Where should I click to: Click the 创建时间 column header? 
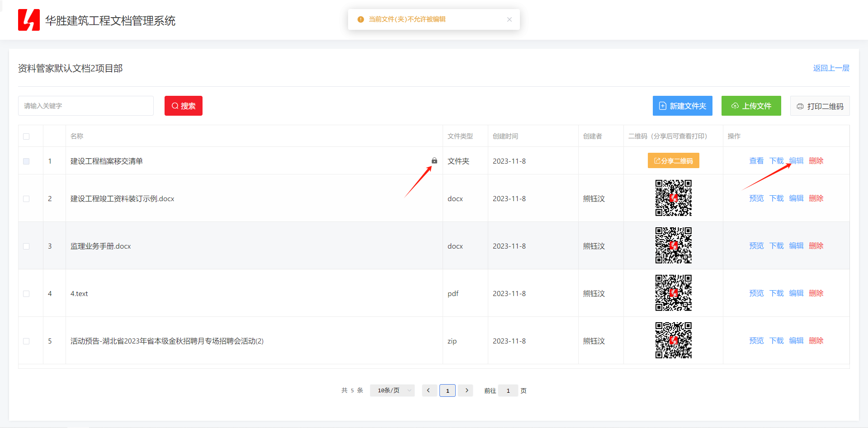click(x=505, y=136)
